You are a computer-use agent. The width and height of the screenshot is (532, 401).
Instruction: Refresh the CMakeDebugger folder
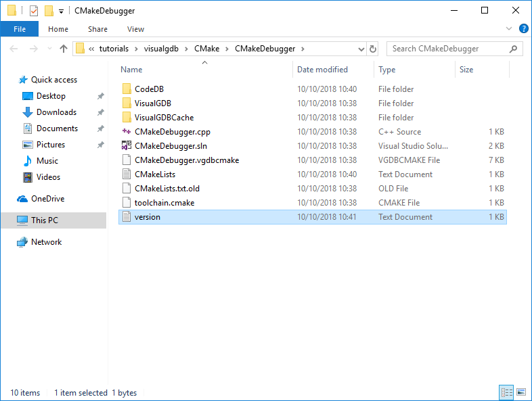point(372,49)
